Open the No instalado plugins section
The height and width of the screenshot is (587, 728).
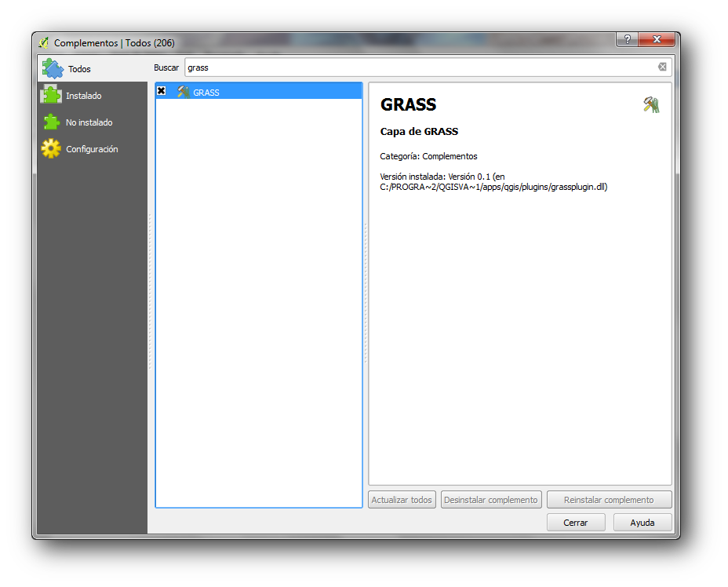click(x=92, y=122)
